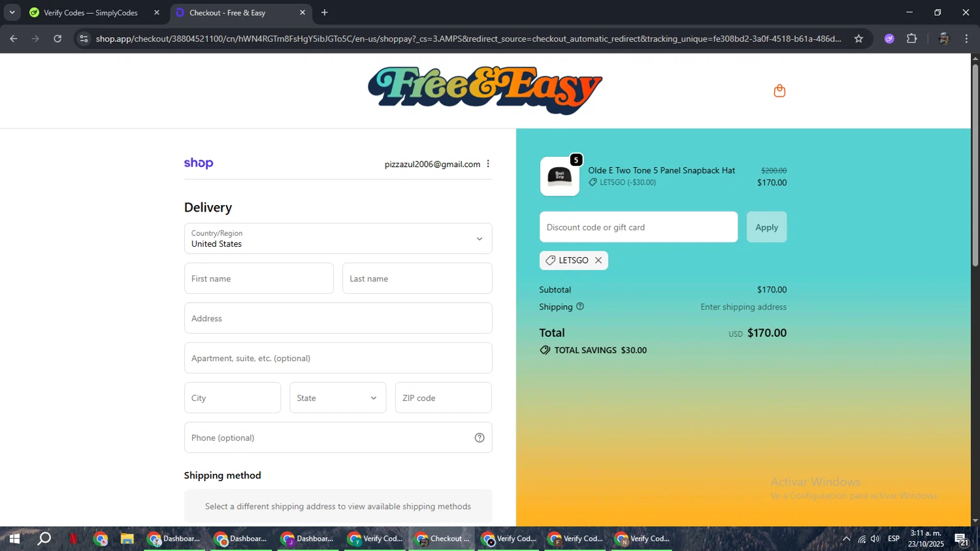
Task: Open the browser extensions puzzle icon
Action: click(x=912, y=39)
